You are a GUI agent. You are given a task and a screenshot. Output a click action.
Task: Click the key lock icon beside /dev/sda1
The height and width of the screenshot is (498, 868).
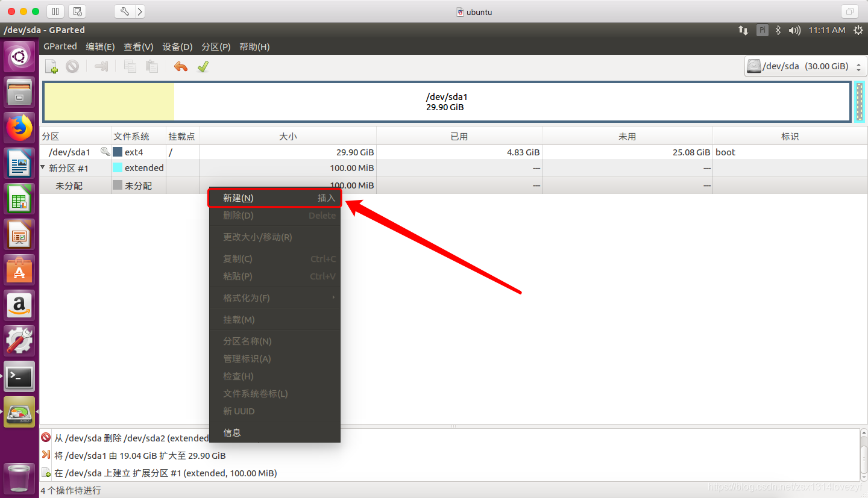point(105,152)
